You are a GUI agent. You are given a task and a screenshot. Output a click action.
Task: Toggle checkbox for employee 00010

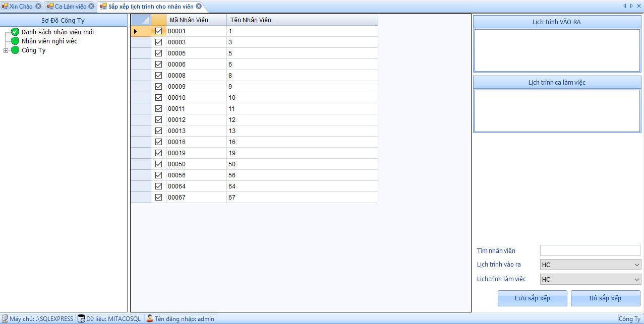(158, 98)
